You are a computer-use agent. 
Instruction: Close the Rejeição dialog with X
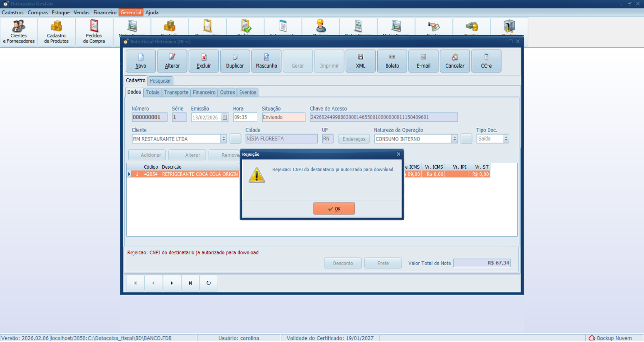point(398,154)
